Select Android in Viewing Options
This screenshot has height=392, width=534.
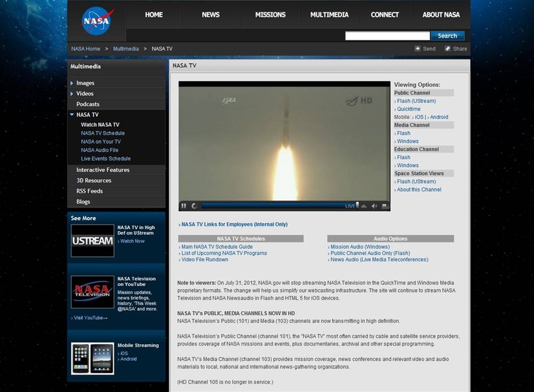pos(439,117)
